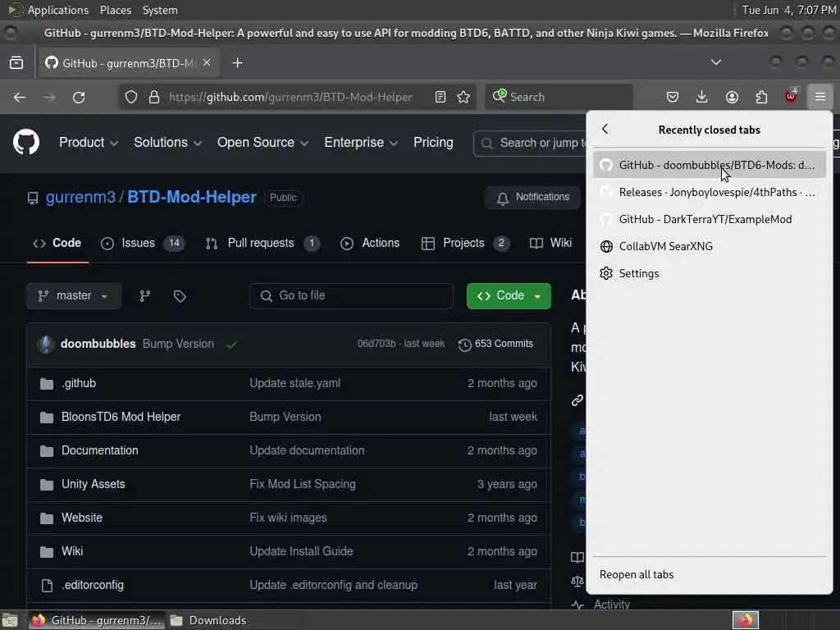
Task: Open the .editorconfig file
Action: (x=93, y=585)
